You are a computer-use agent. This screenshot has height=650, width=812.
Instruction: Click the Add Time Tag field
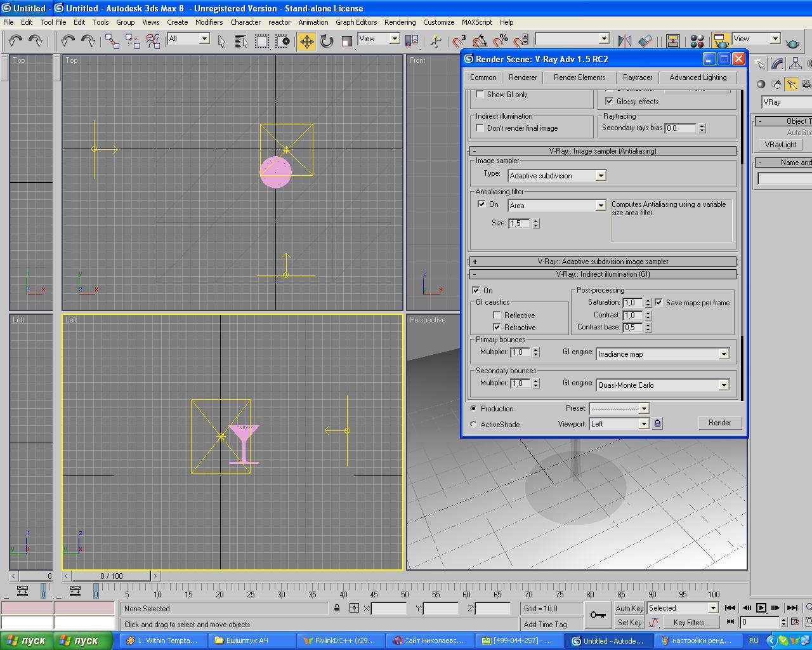(552, 624)
